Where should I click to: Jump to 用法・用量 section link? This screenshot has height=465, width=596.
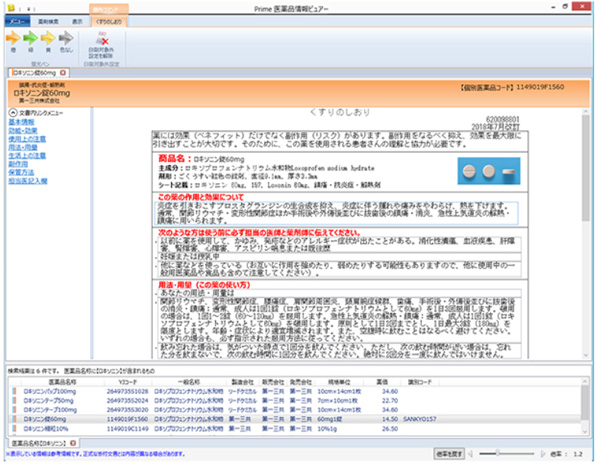tap(23, 147)
